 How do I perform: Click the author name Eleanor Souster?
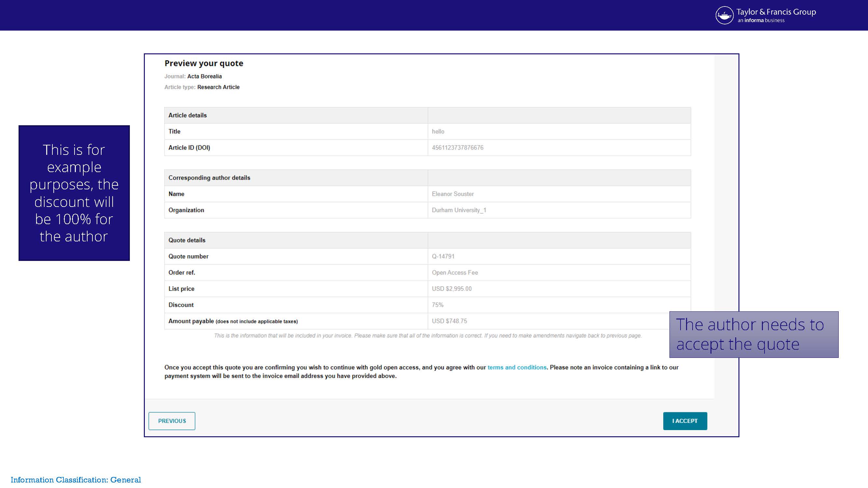pyautogui.click(x=452, y=194)
